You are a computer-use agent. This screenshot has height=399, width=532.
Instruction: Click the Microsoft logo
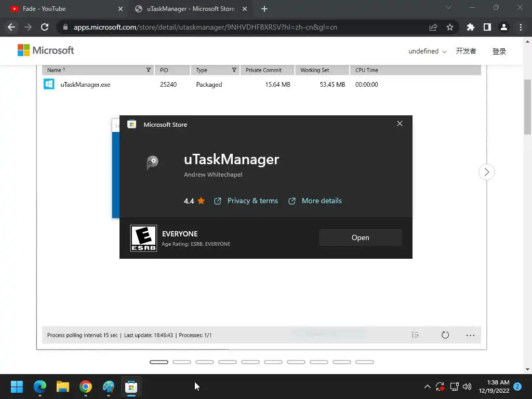[46, 50]
